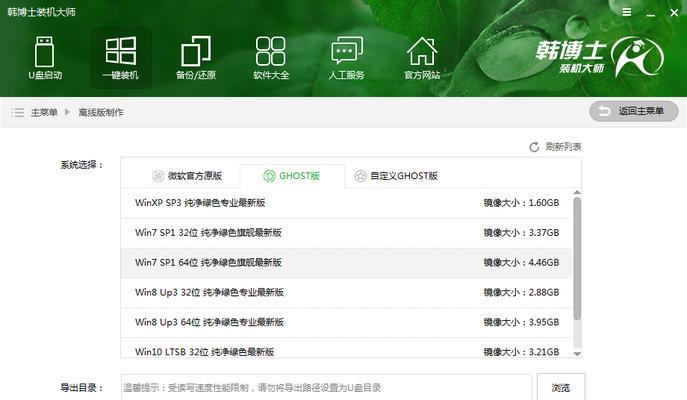
Task: Click 刷新列表 refresh link
Action: click(563, 147)
